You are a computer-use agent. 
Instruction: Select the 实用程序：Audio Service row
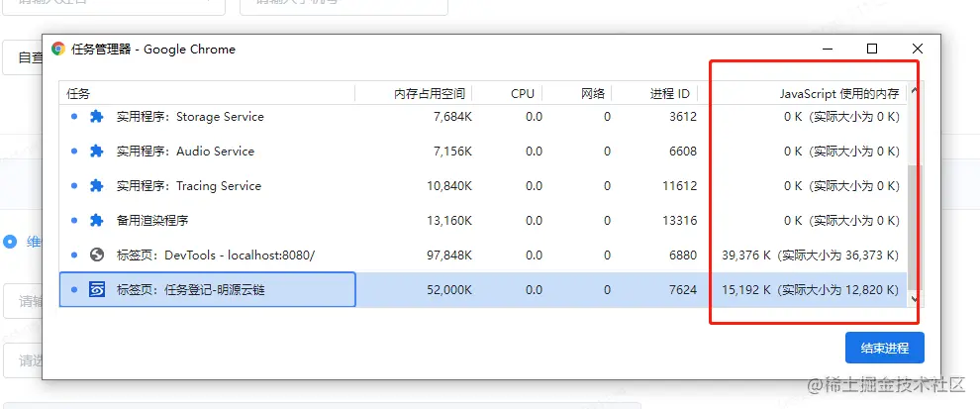pyautogui.click(x=482, y=151)
